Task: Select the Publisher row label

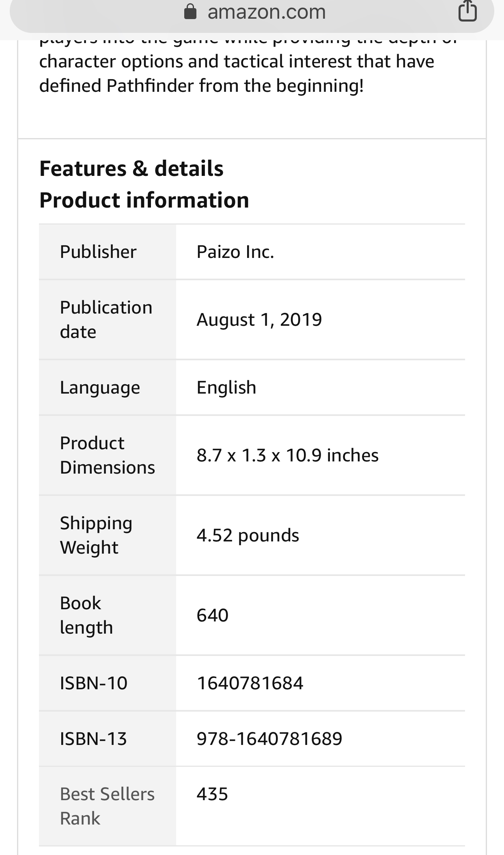Action: point(98,252)
